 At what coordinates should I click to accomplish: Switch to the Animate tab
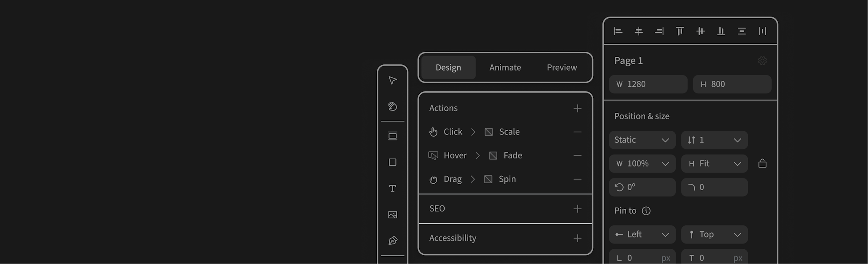point(505,68)
